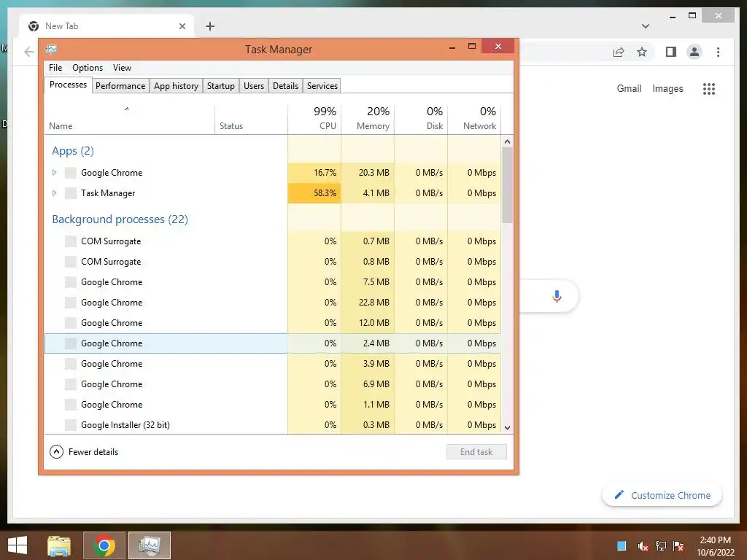Bookmark this tab with the star icon
Image resolution: width=747 pixels, height=560 pixels.
[x=642, y=52]
